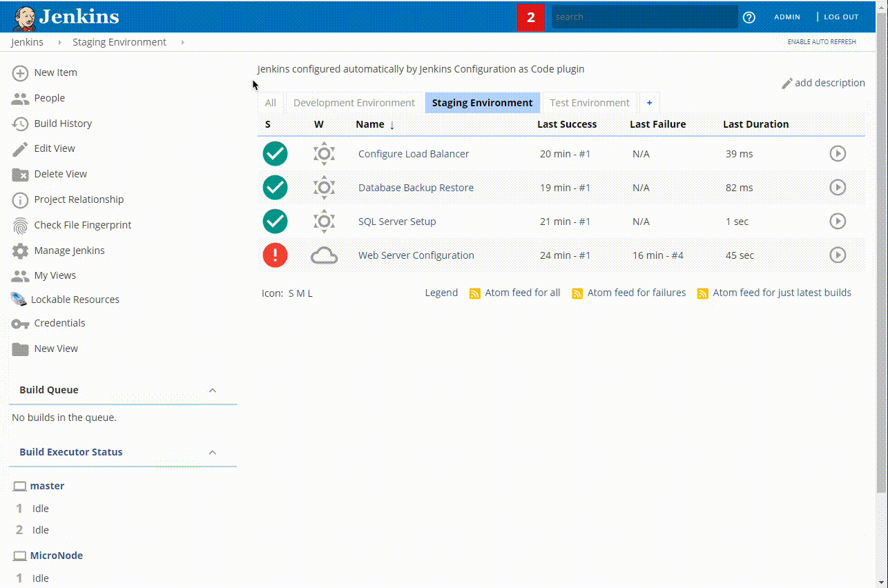Click the My Views people icon

point(21,275)
